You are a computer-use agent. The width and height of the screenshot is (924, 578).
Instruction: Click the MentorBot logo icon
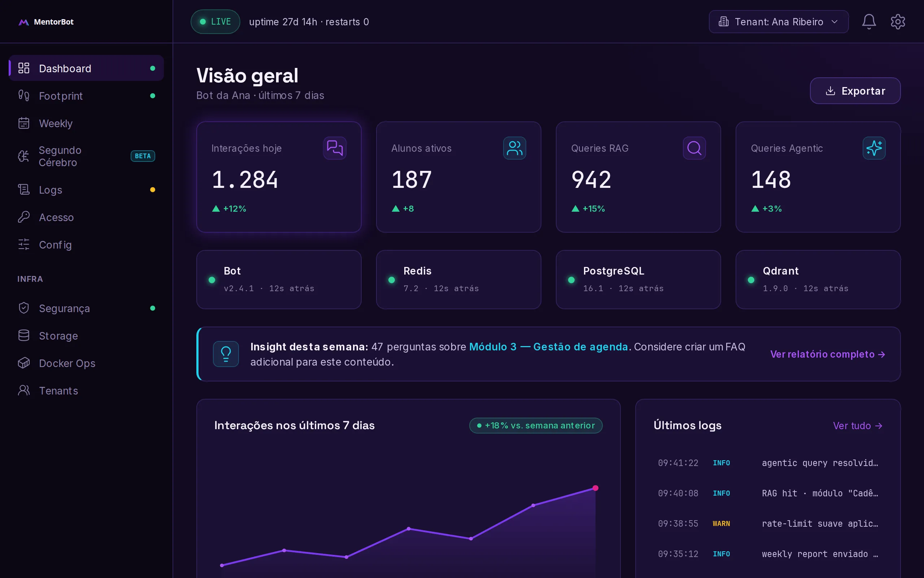tap(24, 22)
